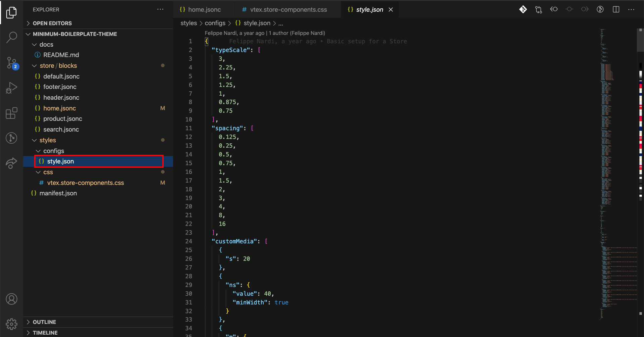
Task: Open the GitLens view in activity bar
Action: 11,138
